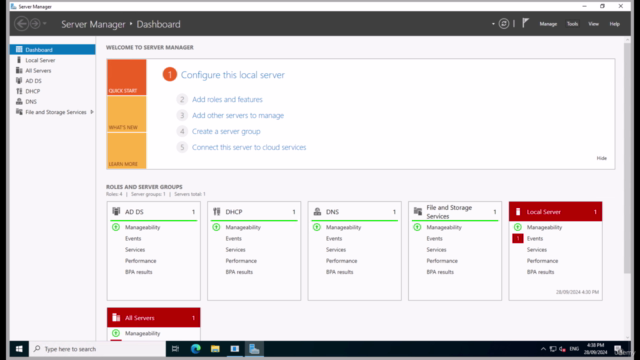Click red Events alert badge in Local Server
640x360 pixels.
(x=518, y=238)
